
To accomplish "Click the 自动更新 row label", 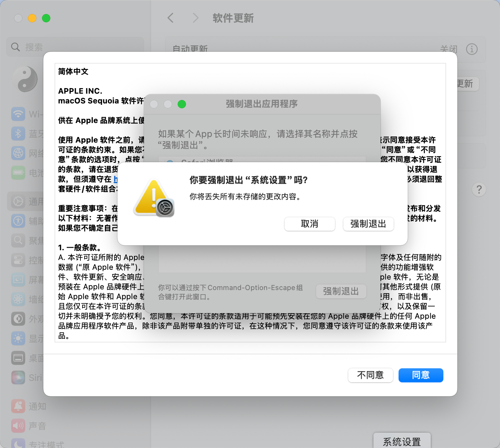I will [190, 49].
